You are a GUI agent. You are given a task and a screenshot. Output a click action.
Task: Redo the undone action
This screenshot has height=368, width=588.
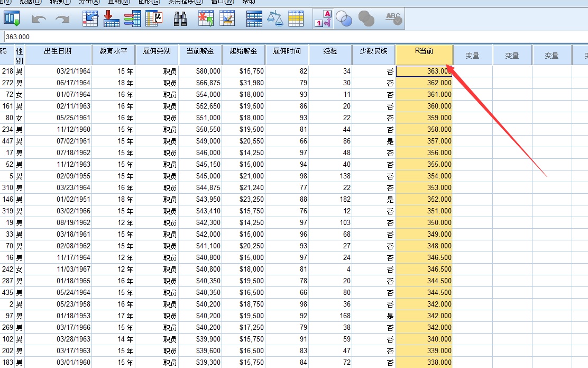62,19
